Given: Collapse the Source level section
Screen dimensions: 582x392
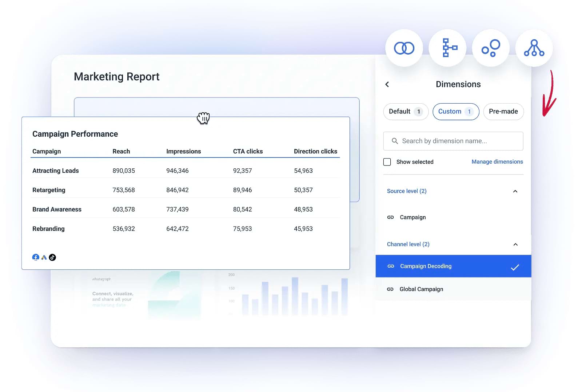Looking at the screenshot, I should point(515,191).
